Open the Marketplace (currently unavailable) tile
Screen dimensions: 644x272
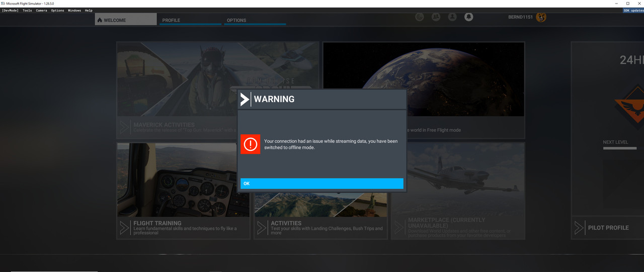point(458,191)
